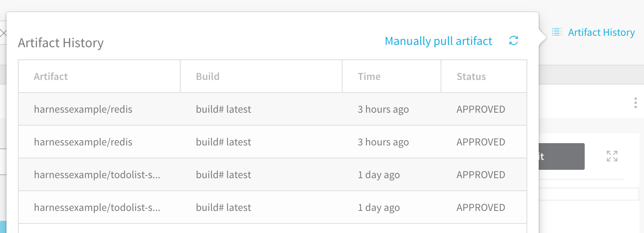Click Manually pull artifact link
Screen dimensions: 644x233
(438, 41)
